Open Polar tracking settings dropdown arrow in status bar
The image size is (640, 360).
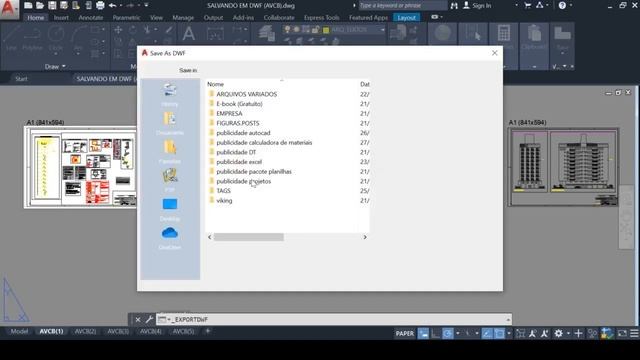coord(458,333)
